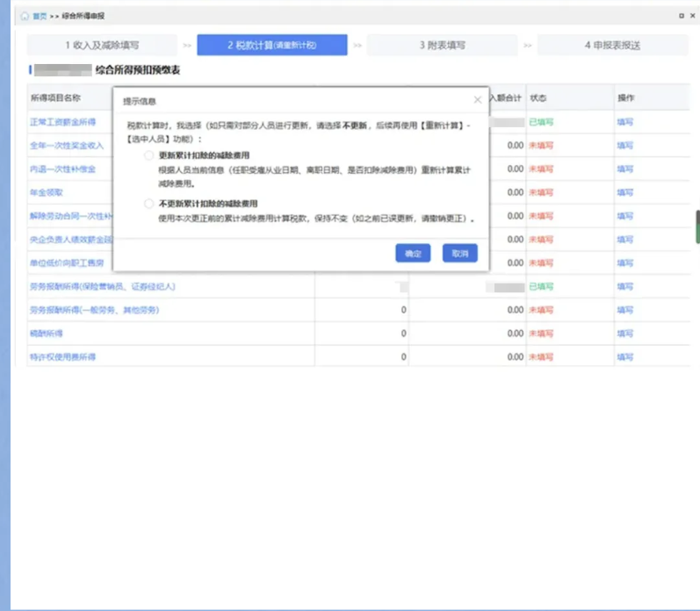Click 填写 for 内退一次性补偿金 row
This screenshot has width=700, height=611.
(625, 169)
